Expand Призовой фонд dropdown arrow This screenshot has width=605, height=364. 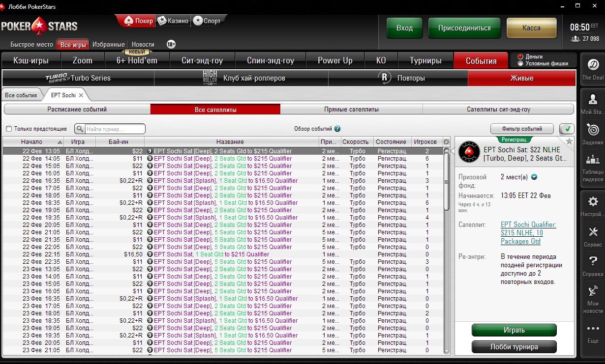(534, 177)
